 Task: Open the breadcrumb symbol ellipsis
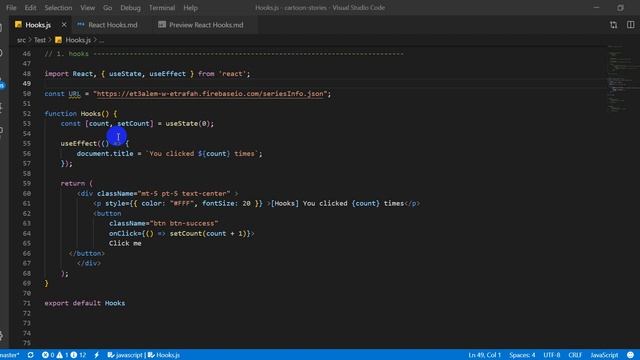click(101, 40)
